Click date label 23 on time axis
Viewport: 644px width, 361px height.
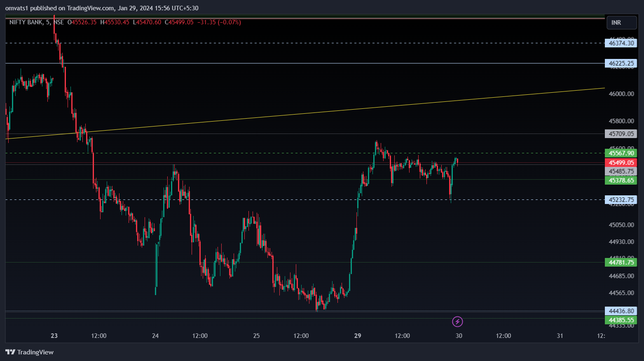[x=54, y=336]
